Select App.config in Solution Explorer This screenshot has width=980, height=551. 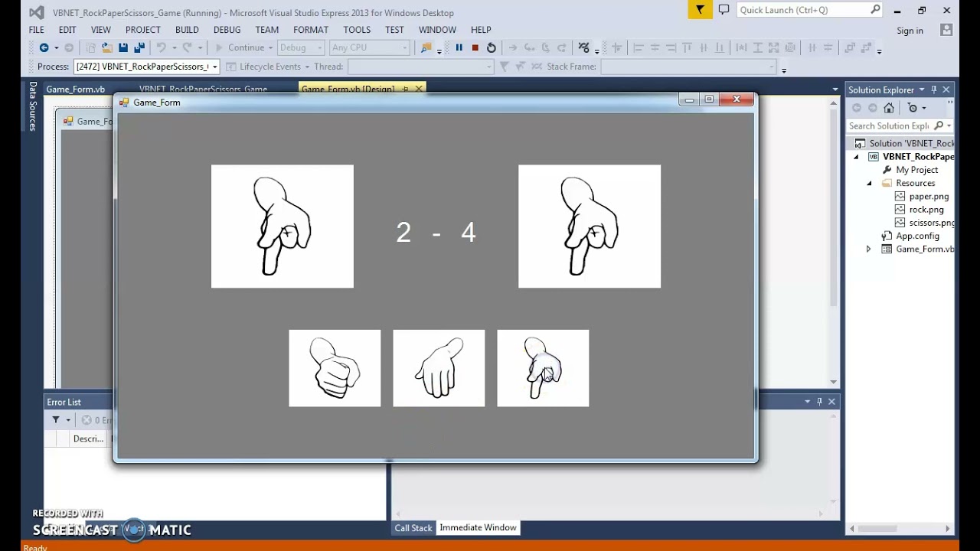coord(917,236)
